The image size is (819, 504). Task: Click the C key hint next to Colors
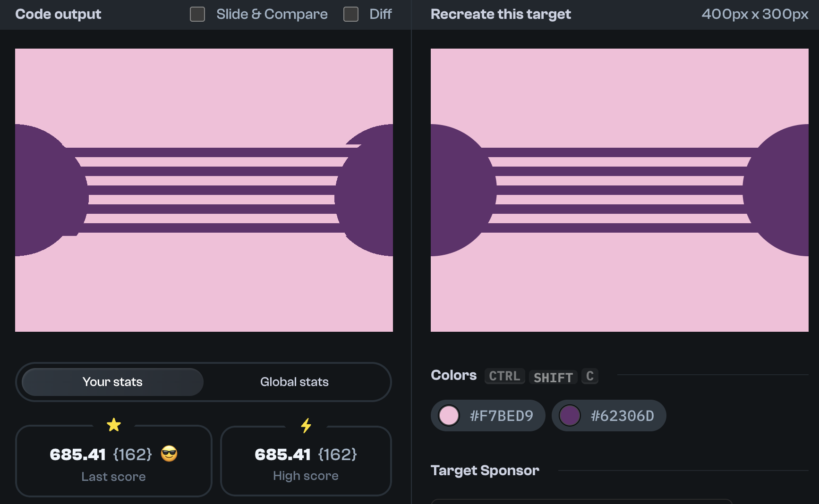[x=590, y=376]
